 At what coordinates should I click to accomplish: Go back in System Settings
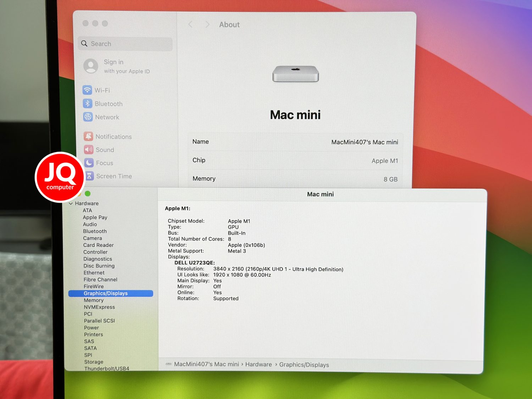point(190,24)
